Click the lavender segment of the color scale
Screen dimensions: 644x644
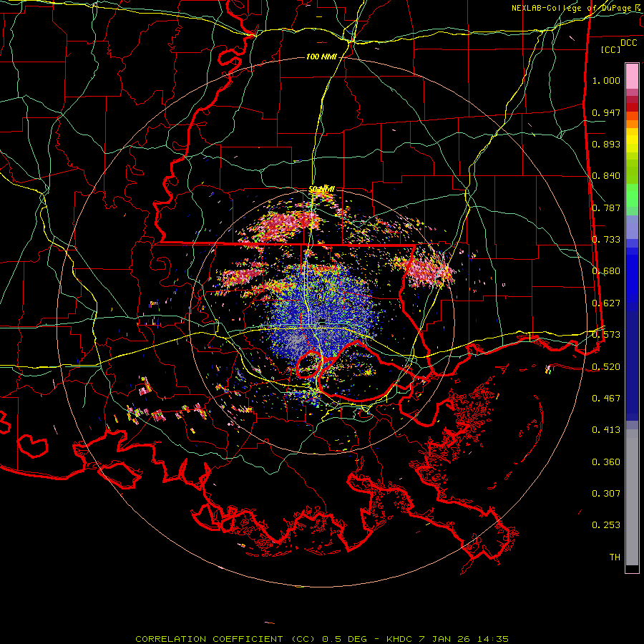632,228
